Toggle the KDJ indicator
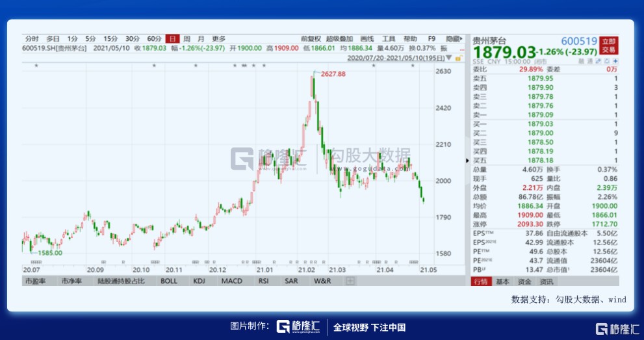This screenshot has height=340, width=644. [x=200, y=281]
